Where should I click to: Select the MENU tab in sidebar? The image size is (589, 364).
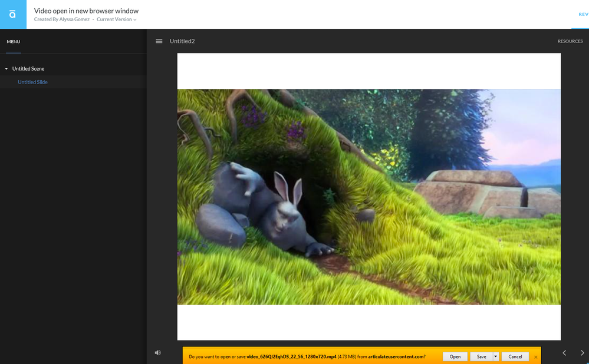click(x=14, y=42)
